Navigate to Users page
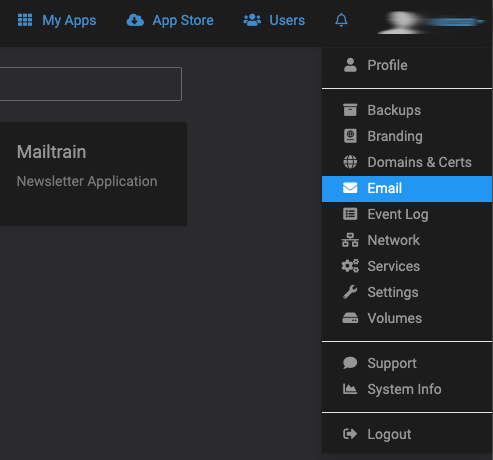493x460 pixels. (274, 20)
